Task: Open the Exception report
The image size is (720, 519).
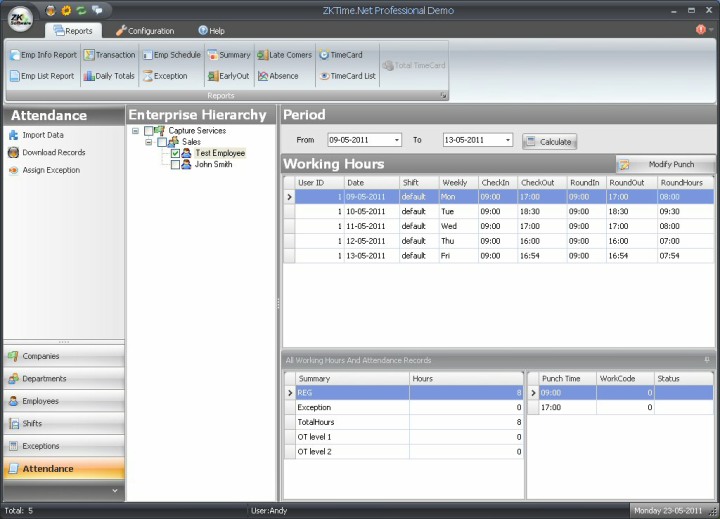Action: pos(165,76)
